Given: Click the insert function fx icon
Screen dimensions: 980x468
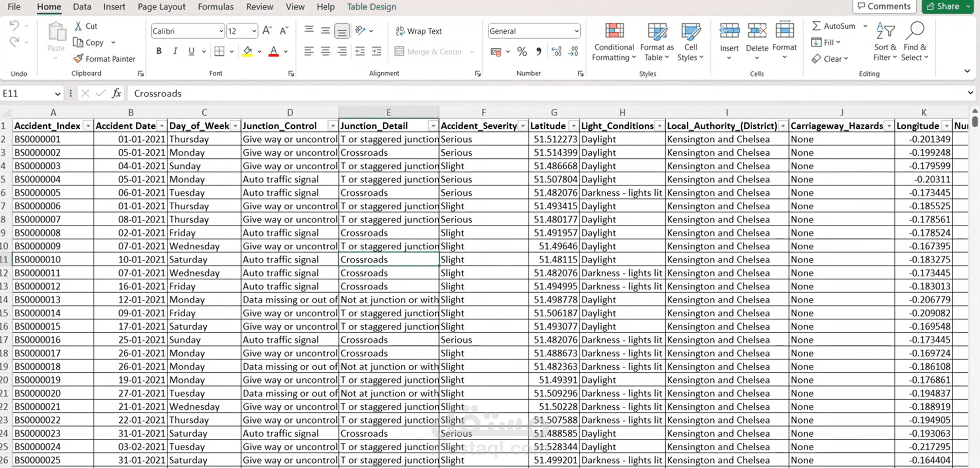Looking at the screenshot, I should click(x=117, y=93).
